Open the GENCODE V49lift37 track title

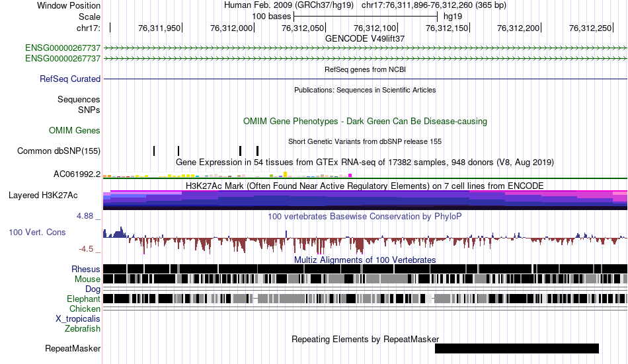(x=365, y=38)
